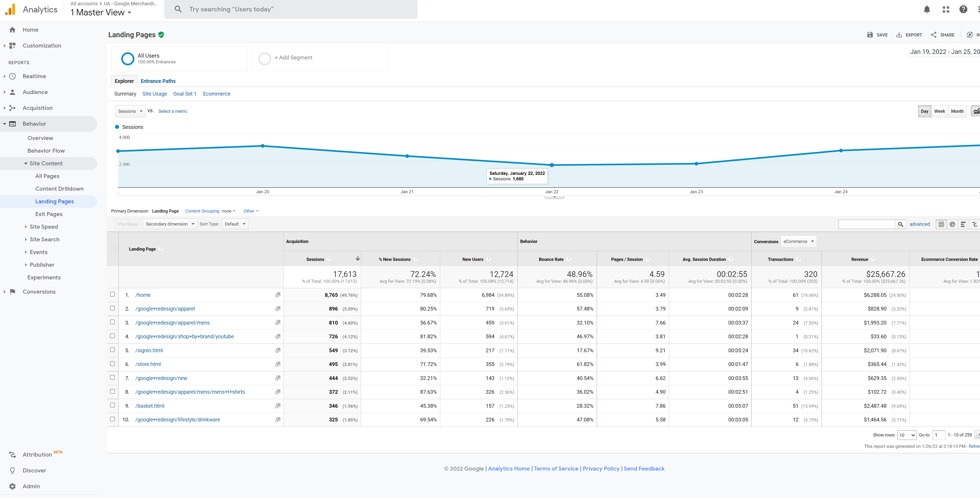Open the notifications bell
This screenshot has height=498, width=980.
pos(927,9)
